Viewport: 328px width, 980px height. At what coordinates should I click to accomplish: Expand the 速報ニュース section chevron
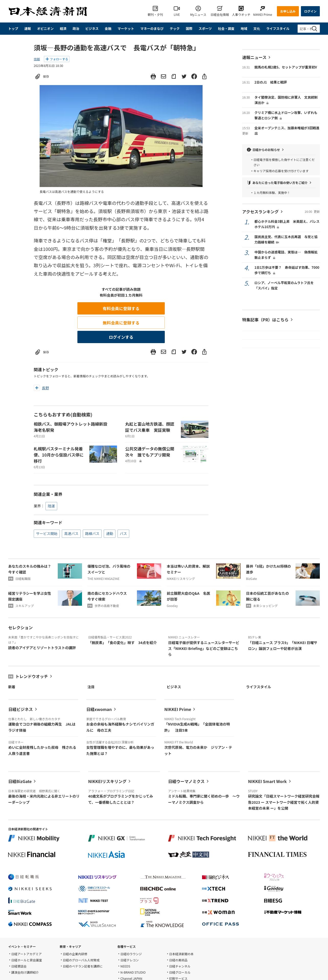(270, 57)
